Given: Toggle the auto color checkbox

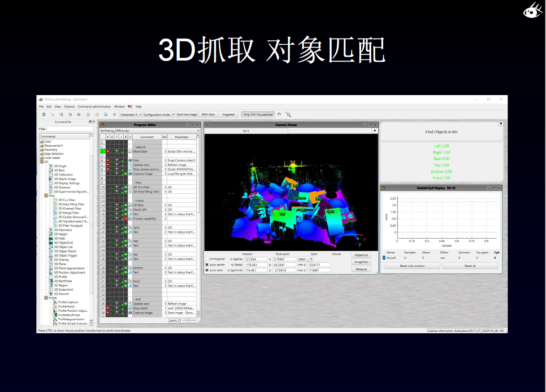Looking at the screenshot, I should (207, 270).
